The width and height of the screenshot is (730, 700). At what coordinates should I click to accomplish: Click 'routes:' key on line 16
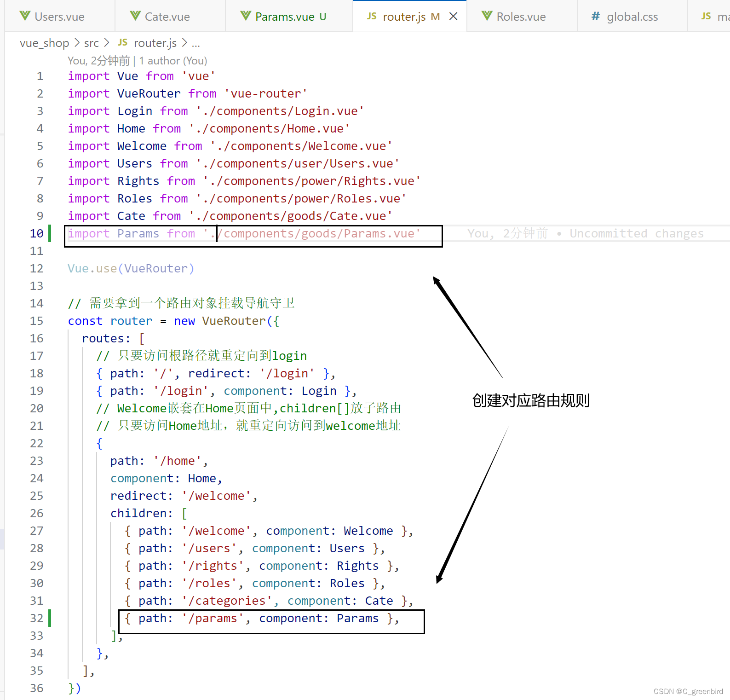pyautogui.click(x=106, y=338)
